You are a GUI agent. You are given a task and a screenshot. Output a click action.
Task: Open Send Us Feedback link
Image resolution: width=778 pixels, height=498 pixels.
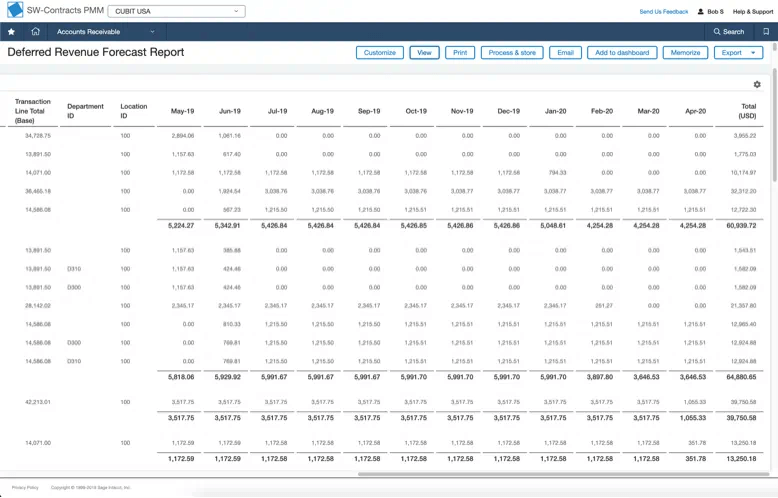point(663,11)
